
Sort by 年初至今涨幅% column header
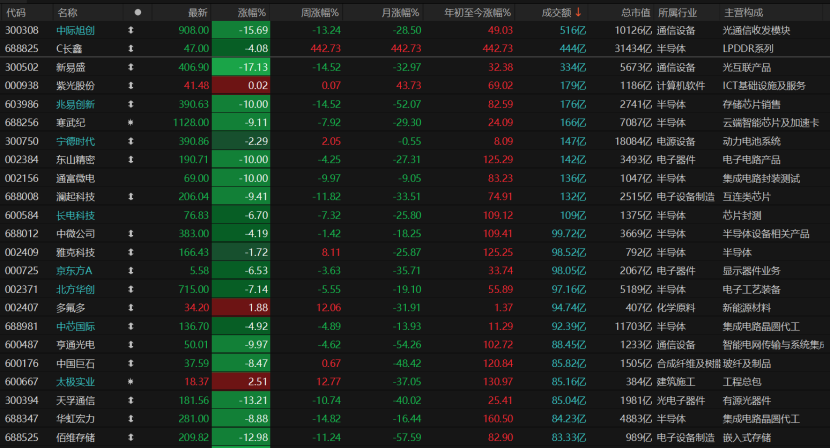[x=478, y=12]
